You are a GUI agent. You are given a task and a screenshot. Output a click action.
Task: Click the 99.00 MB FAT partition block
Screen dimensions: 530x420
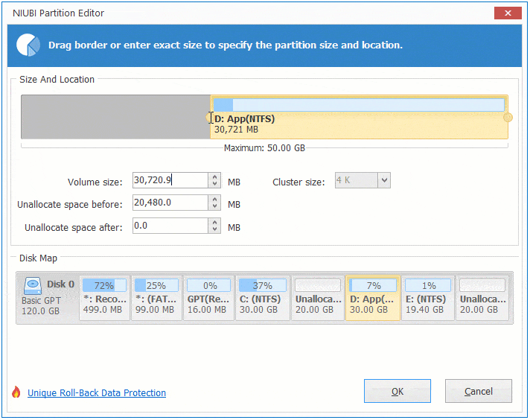click(x=156, y=297)
